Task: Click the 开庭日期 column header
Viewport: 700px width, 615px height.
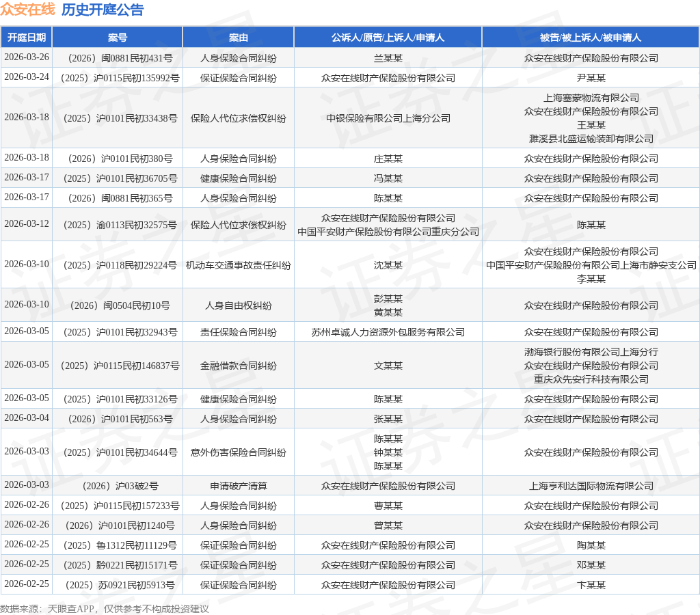Action: [x=27, y=38]
